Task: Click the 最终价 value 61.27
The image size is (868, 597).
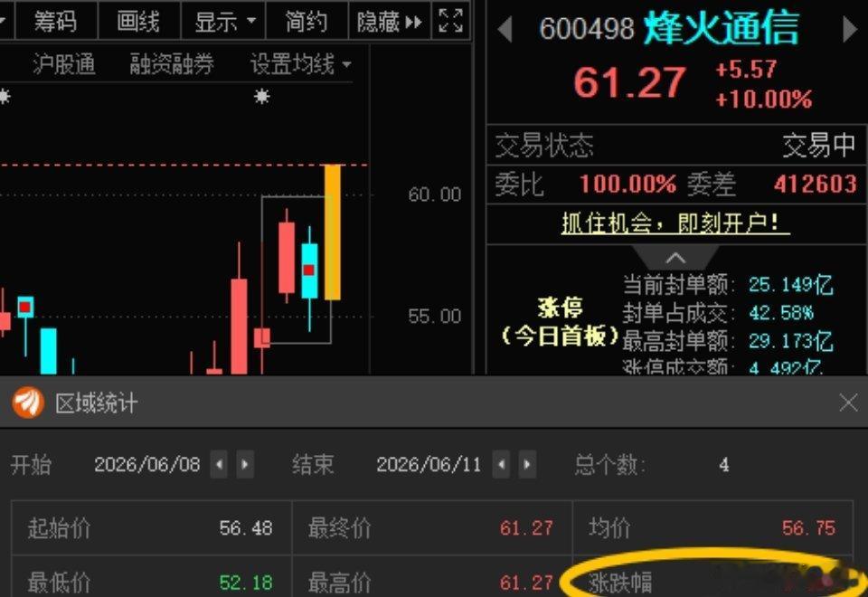Action: [x=526, y=527]
